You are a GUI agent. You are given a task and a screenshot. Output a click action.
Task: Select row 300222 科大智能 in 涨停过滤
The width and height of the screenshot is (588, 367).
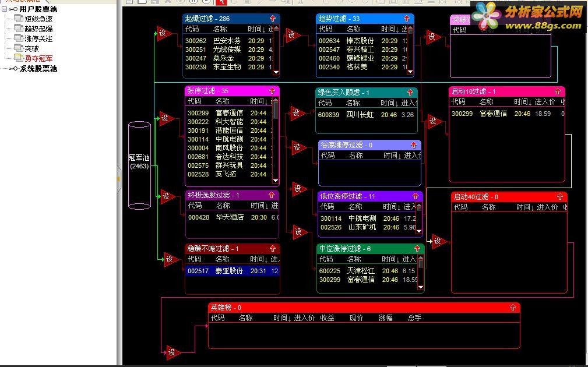click(230, 122)
